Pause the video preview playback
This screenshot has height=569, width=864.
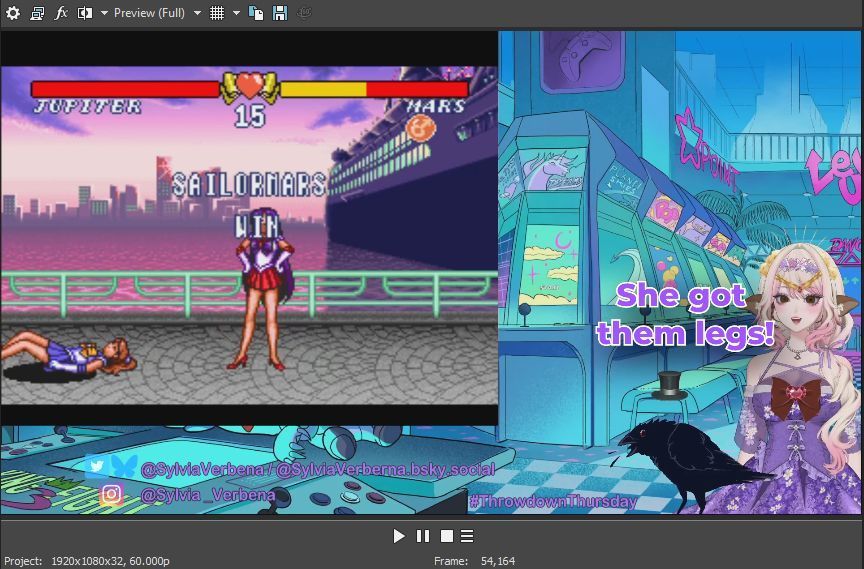coord(423,536)
